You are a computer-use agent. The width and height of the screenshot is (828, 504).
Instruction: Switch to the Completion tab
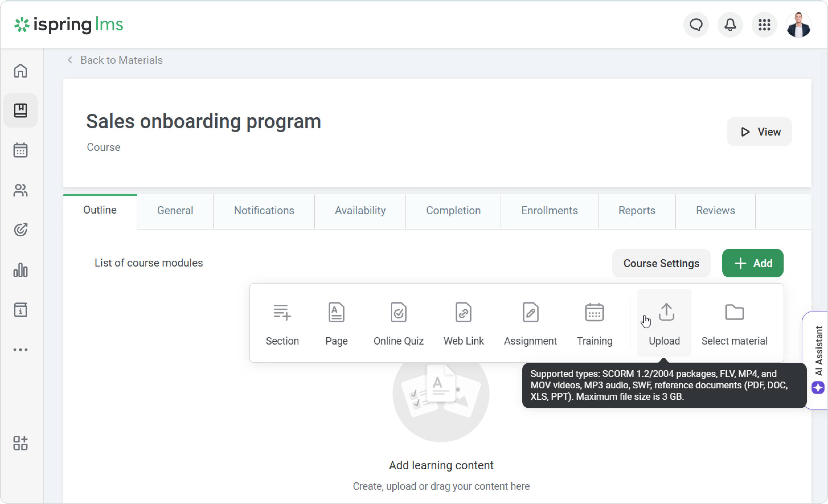[x=453, y=210]
